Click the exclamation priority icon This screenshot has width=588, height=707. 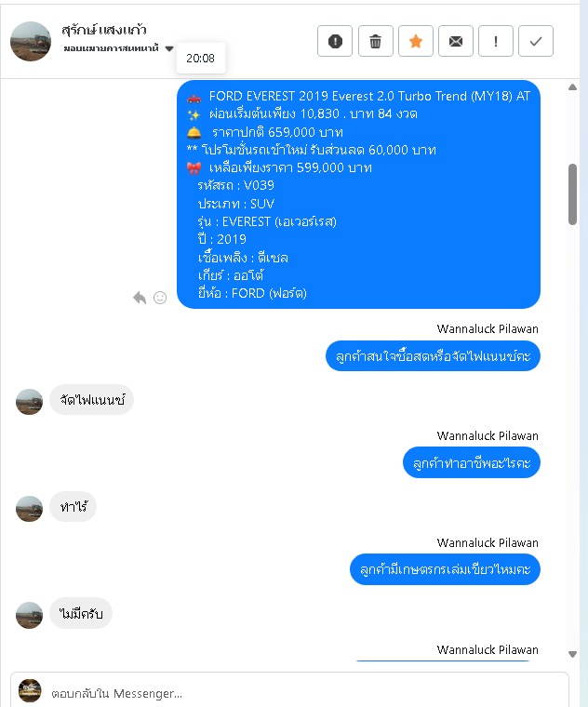[496, 41]
